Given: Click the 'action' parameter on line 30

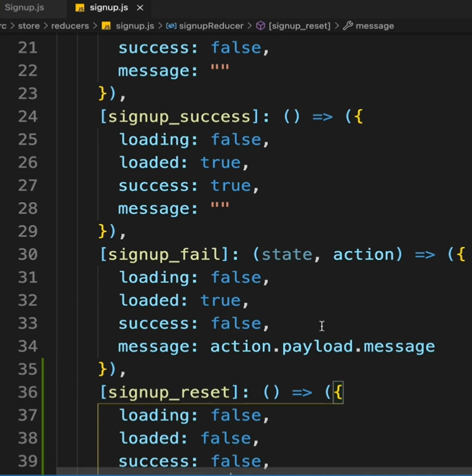Looking at the screenshot, I should pos(363,254).
